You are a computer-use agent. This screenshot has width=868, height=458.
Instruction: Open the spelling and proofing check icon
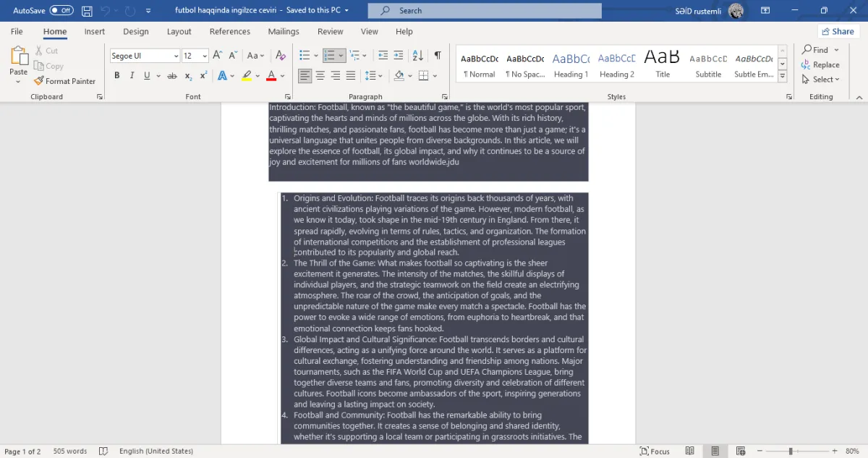pos(103,451)
